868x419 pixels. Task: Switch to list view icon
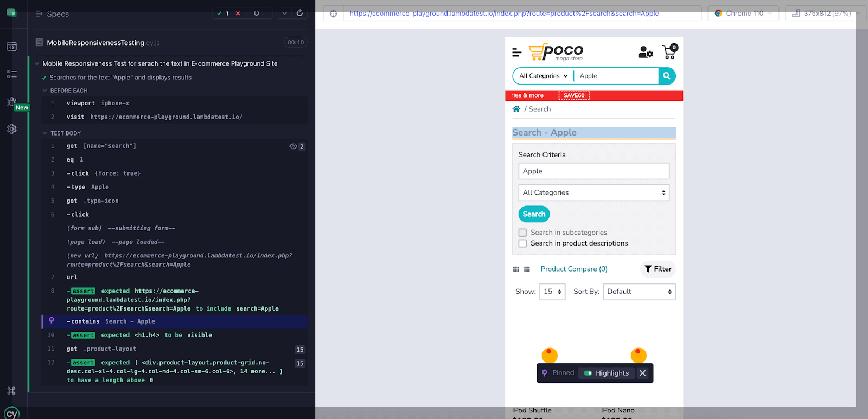pyautogui.click(x=527, y=269)
